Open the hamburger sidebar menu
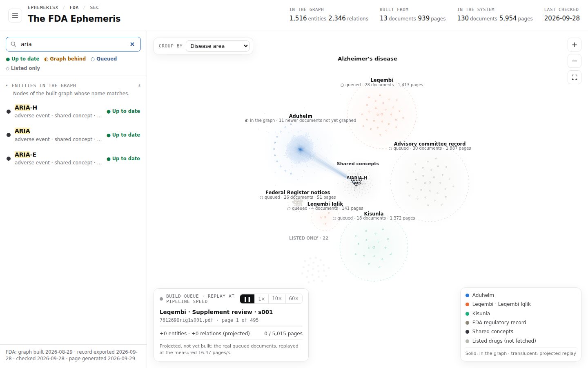The width and height of the screenshot is (588, 368). [15, 16]
